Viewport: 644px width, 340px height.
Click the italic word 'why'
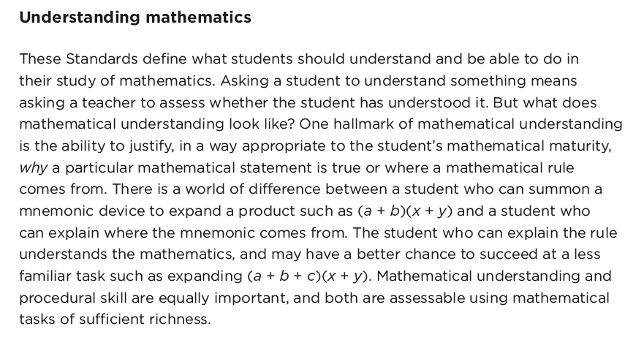[34, 168]
